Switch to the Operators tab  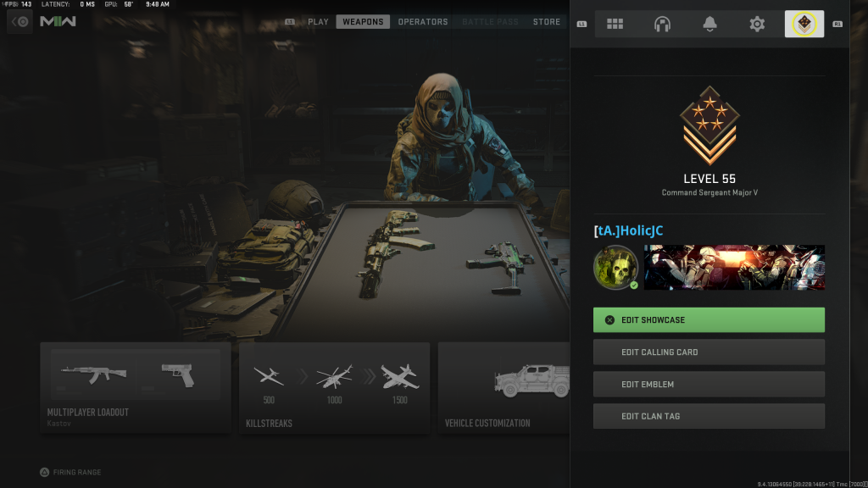pos(423,22)
